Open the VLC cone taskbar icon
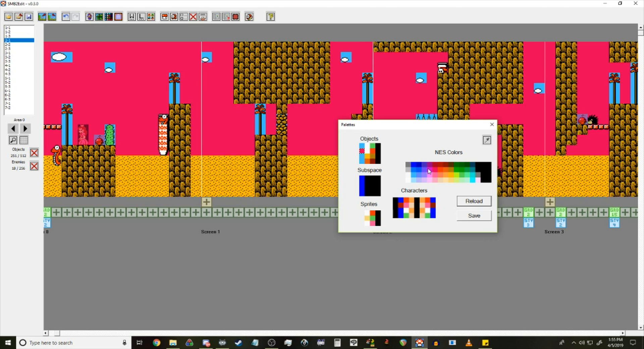This screenshot has height=349, width=644. coord(469,343)
